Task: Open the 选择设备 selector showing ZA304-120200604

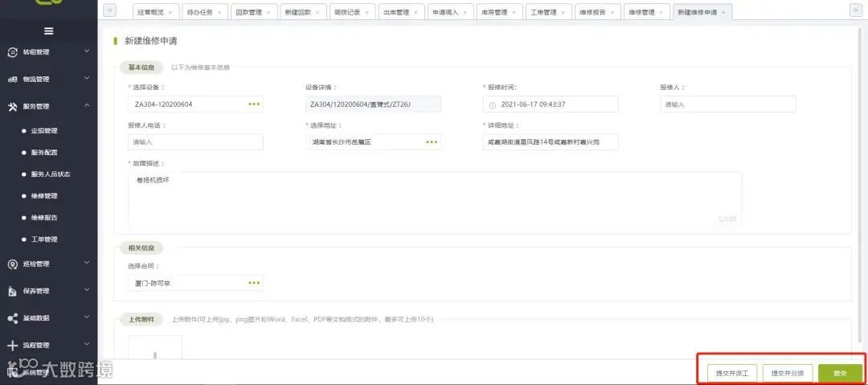Action: click(195, 104)
